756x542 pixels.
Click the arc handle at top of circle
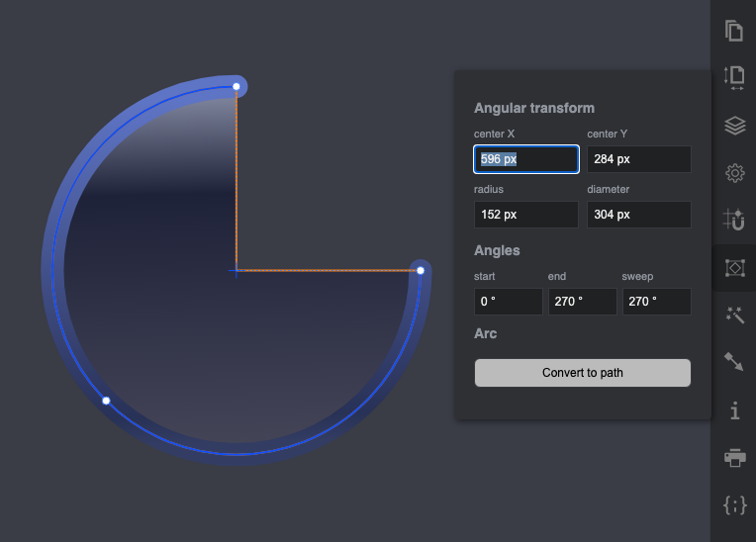236,87
